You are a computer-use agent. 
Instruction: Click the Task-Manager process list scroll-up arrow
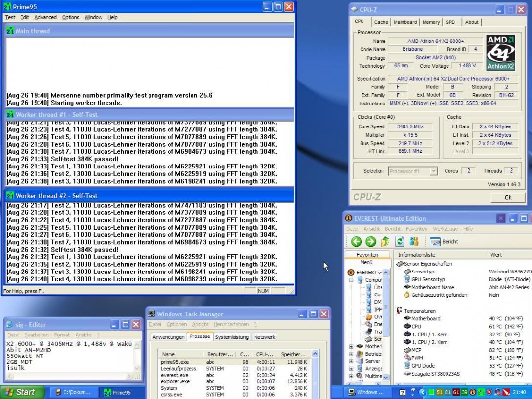pyautogui.click(x=315, y=354)
